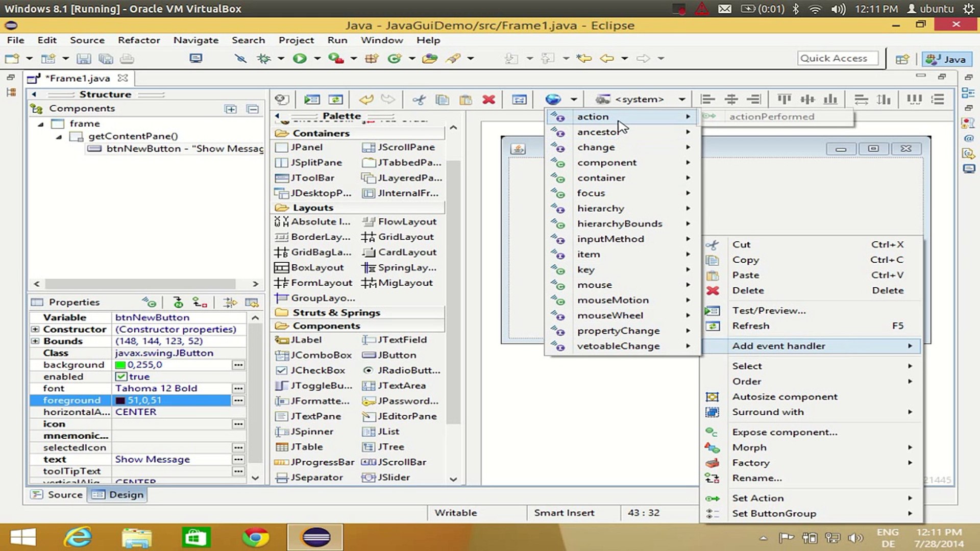Collapse the frame tree node

(x=41, y=124)
